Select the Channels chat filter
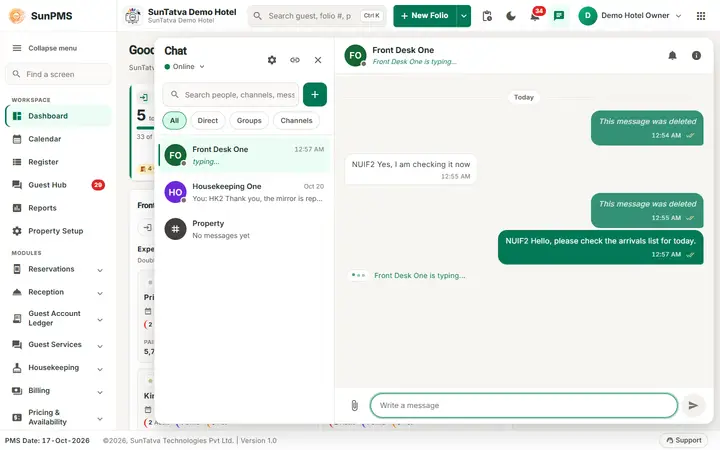 (296, 120)
